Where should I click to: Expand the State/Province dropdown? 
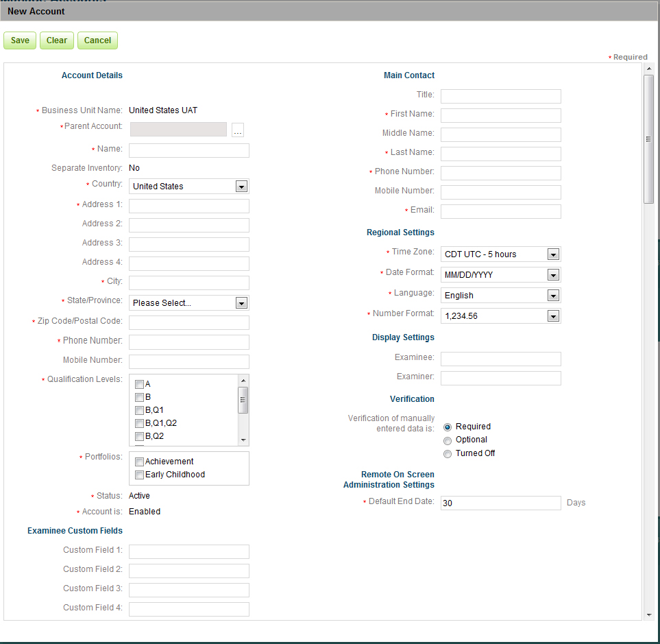click(241, 303)
